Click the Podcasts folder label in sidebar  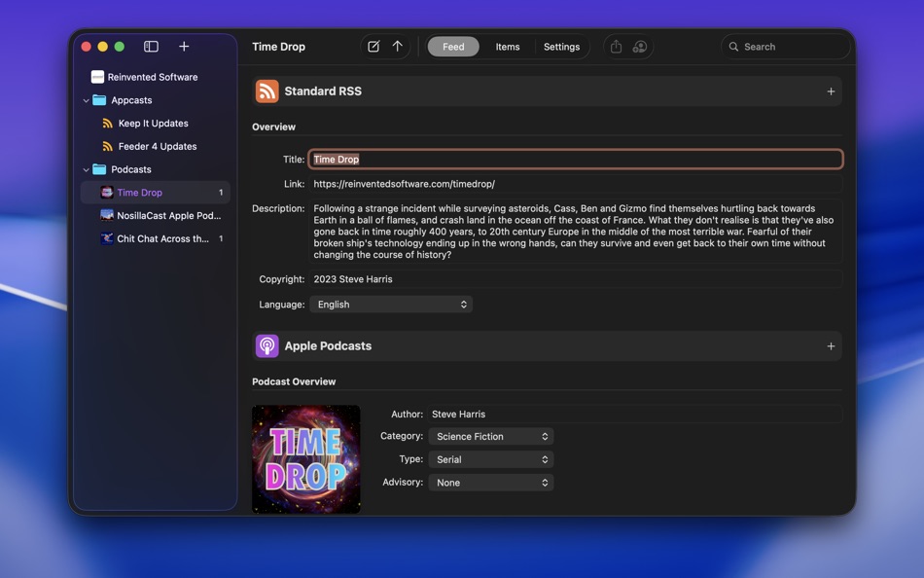131,169
